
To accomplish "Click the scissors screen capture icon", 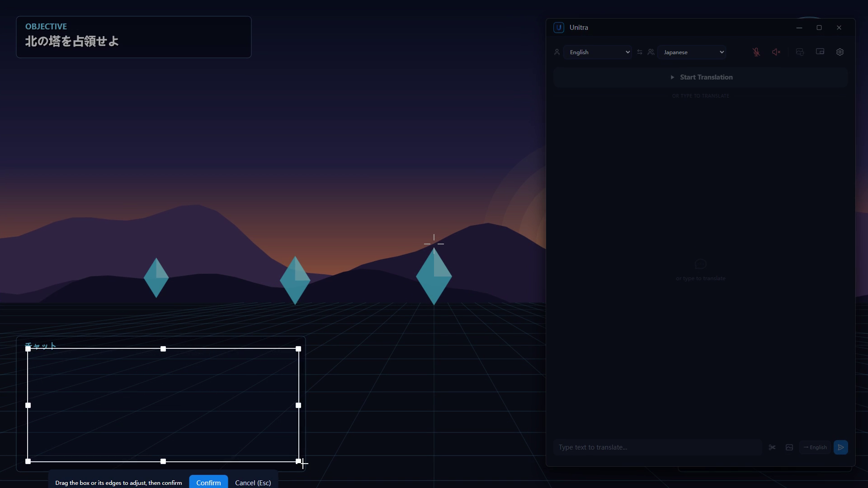I will (x=772, y=447).
